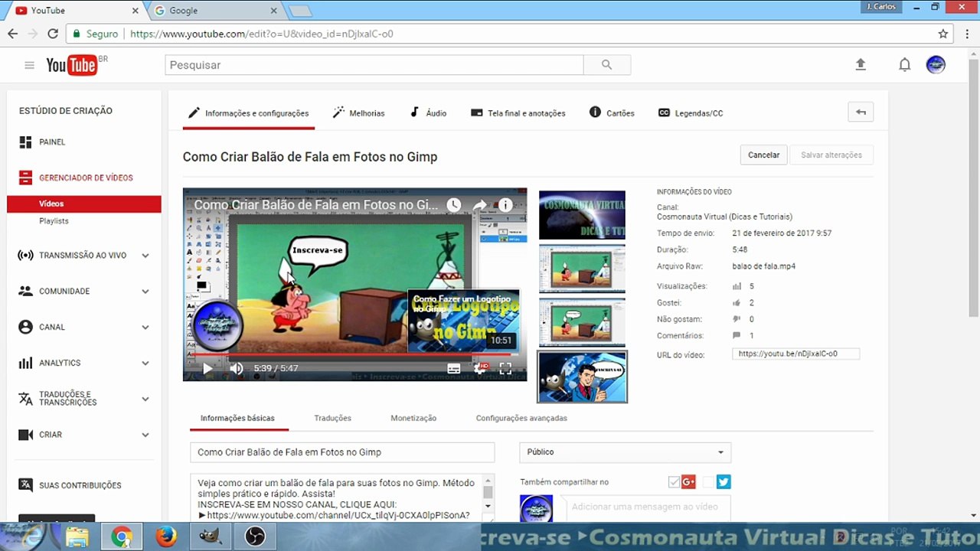Open the Legendas/CC tab

click(691, 113)
